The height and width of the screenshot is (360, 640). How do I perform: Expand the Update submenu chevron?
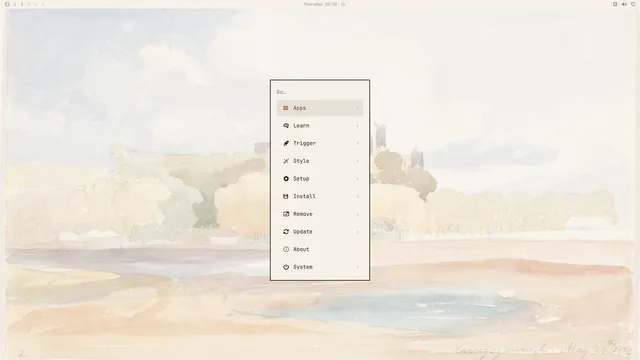pyautogui.click(x=358, y=231)
